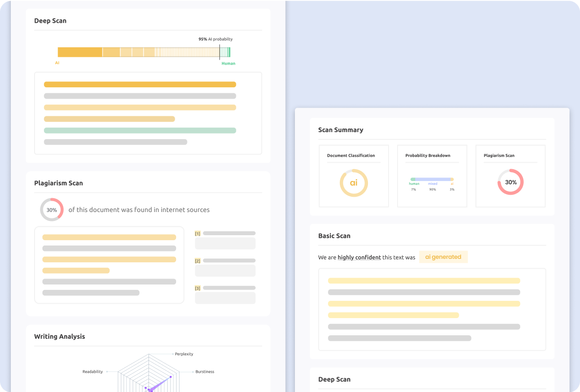Click the green highlighted line in Deep Scan text

[140, 131]
